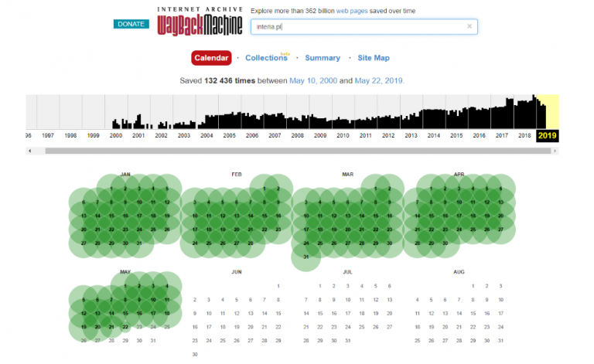Pick year 2010 in the timeline

(343, 135)
